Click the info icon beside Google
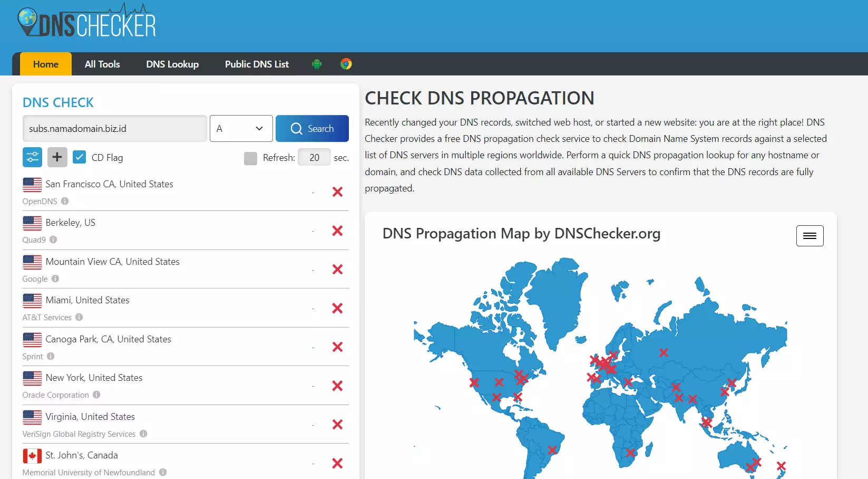This screenshot has height=479, width=868. point(55,279)
